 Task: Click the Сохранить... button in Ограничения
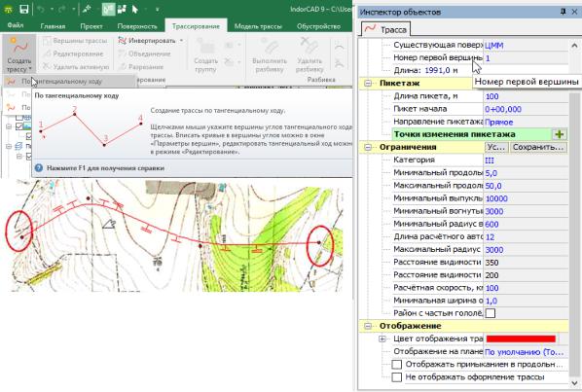538,147
